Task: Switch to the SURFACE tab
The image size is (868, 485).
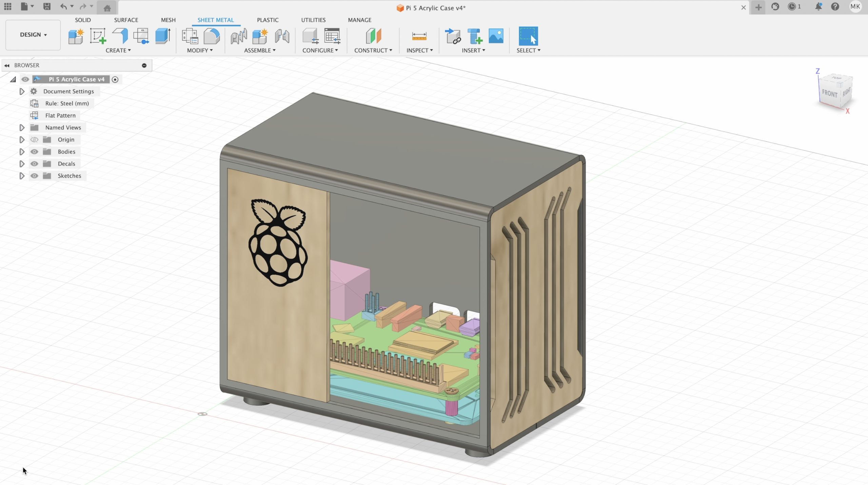Action: pos(126,20)
